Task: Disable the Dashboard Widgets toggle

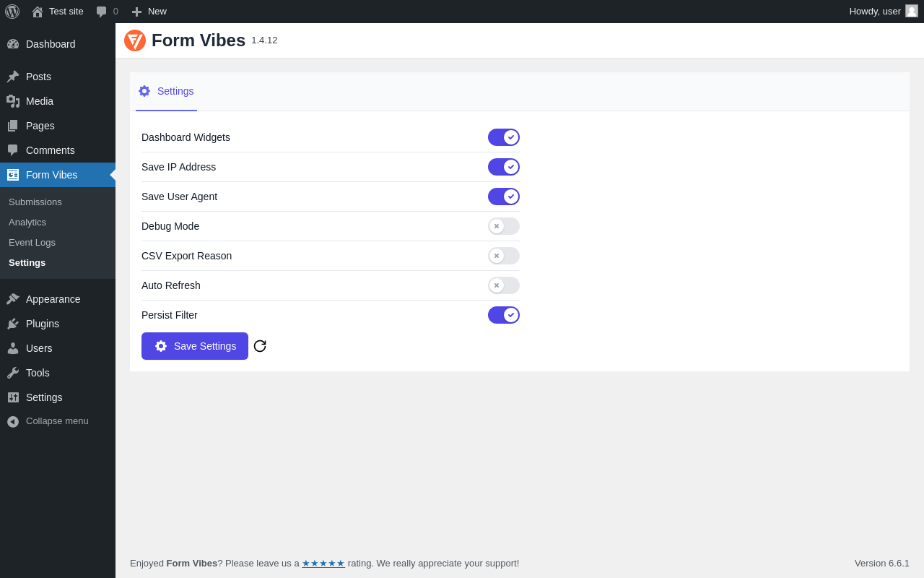Action: [504, 137]
